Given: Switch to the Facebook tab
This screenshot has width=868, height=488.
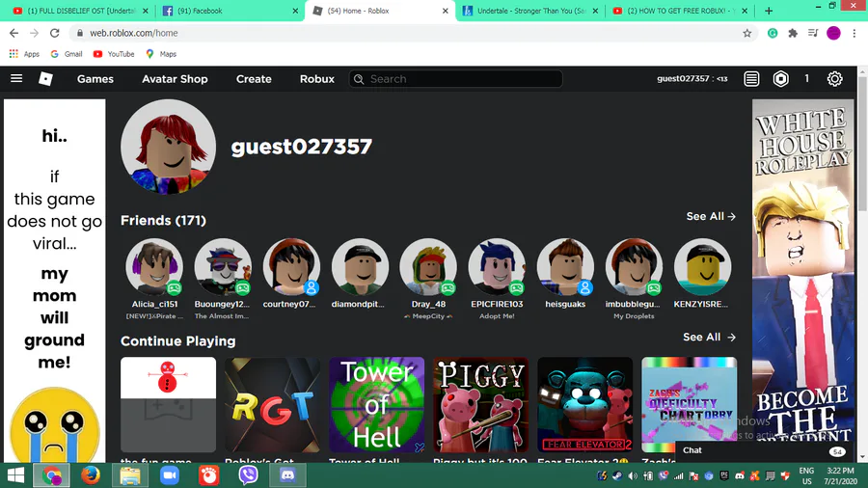Looking at the screenshot, I should click(x=229, y=11).
